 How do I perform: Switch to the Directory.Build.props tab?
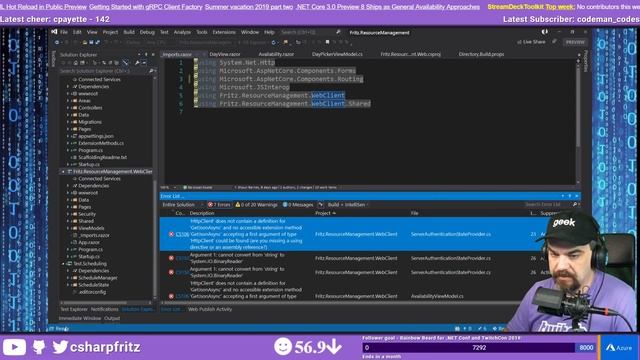[481, 54]
